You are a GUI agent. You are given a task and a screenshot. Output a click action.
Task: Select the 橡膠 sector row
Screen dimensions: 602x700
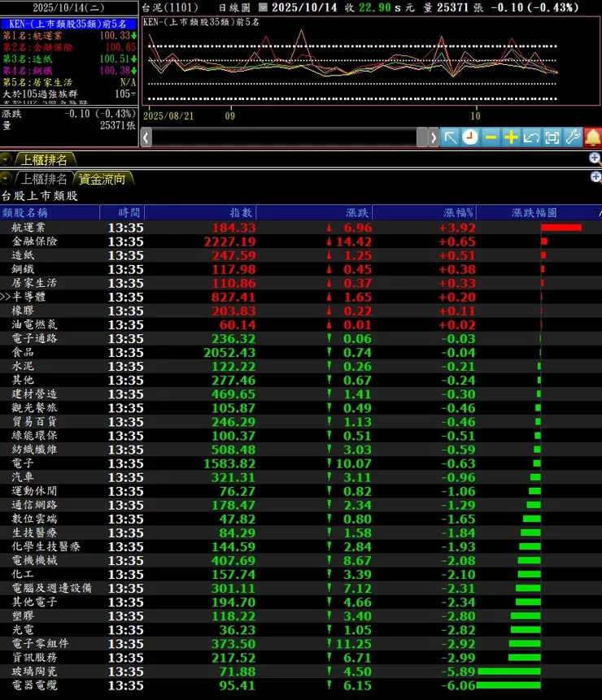pos(301,311)
